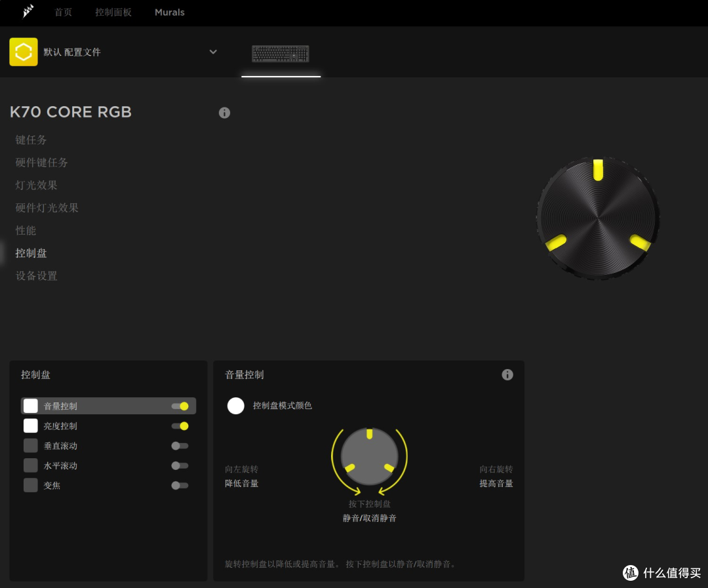The width and height of the screenshot is (708, 588).
Task: Click the 降低音量 label
Action: click(241, 484)
